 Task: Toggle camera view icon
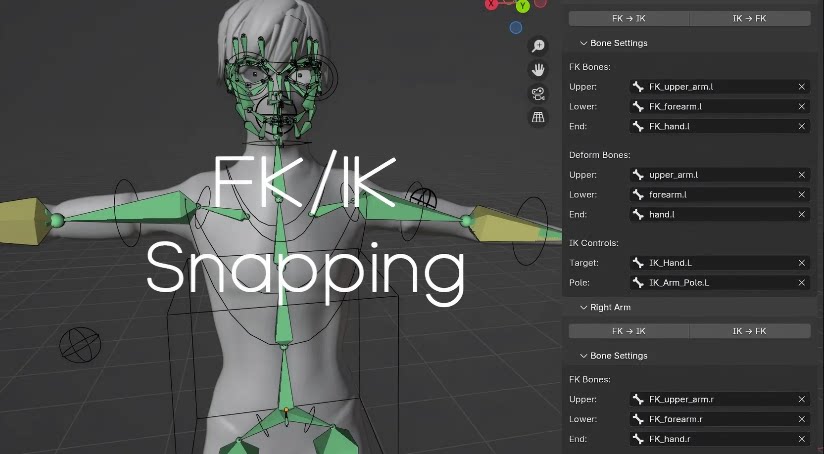[538, 94]
